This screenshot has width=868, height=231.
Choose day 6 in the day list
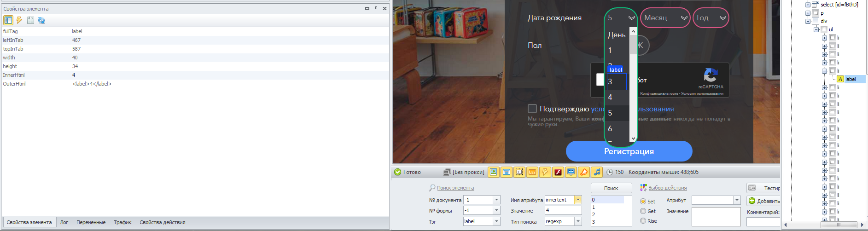618,128
